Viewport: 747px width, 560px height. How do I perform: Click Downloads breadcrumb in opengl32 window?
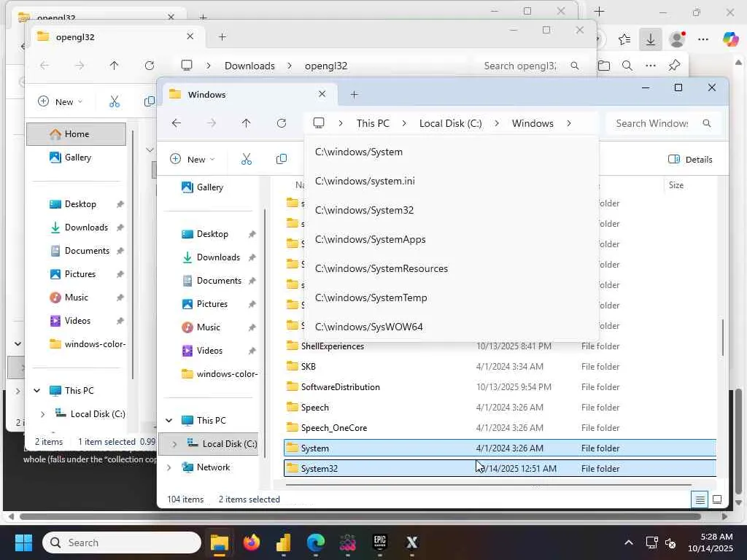[249, 66]
